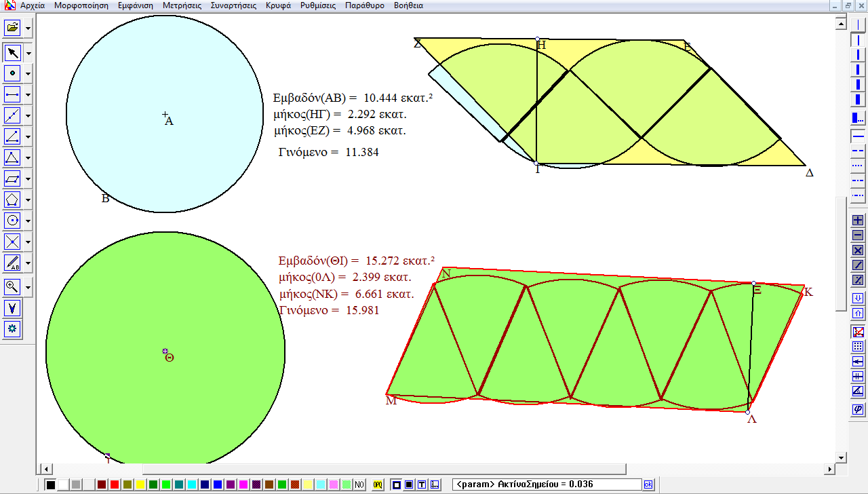Select the text μήκος(ΝΚ) = 6.661 εκατ.

pyautogui.click(x=347, y=294)
